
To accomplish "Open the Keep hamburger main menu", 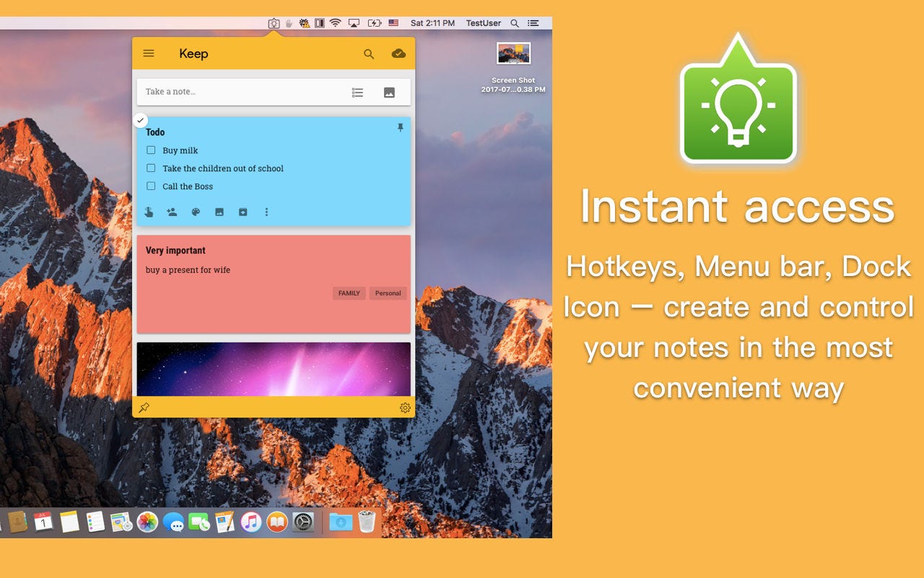I will [x=149, y=53].
